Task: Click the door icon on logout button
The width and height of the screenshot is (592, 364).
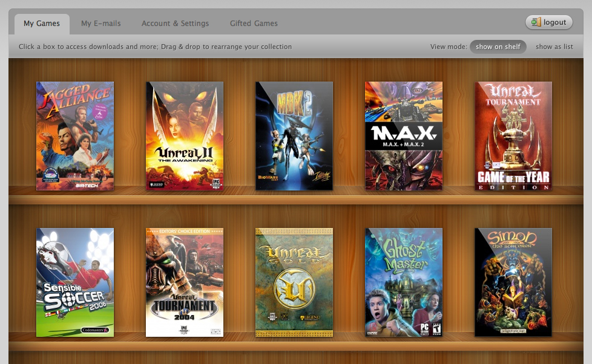Action: pyautogui.click(x=536, y=22)
